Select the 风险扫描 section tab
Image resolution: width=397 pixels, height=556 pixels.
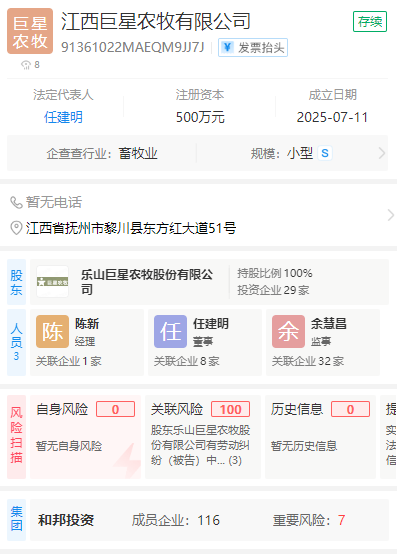pyautogui.click(x=16, y=437)
